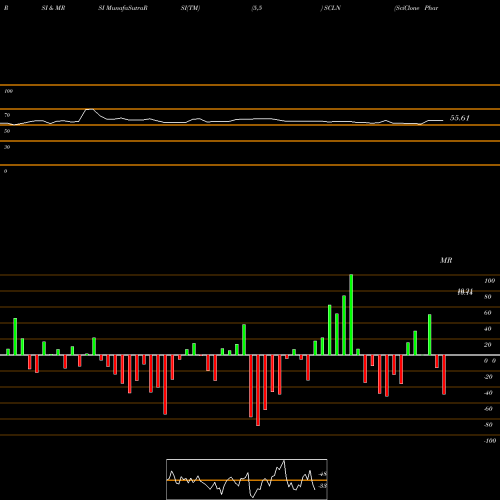Click the '40' label on MR scale

(x=488, y=329)
